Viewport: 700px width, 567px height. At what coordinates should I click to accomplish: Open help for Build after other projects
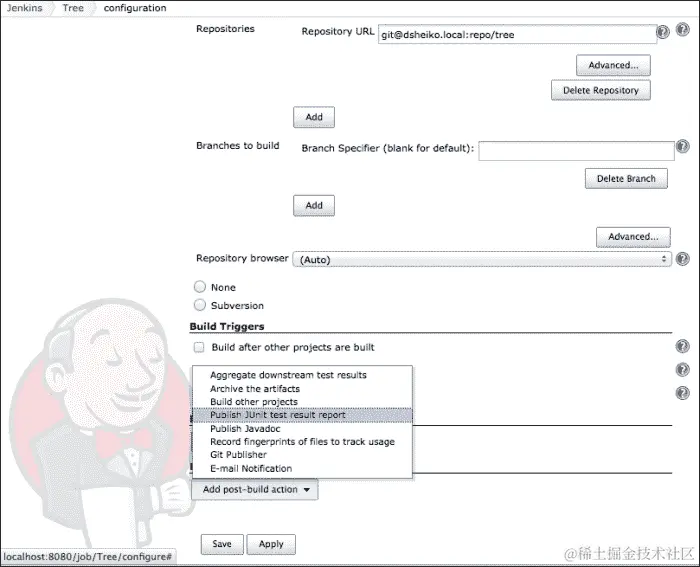pos(682,346)
